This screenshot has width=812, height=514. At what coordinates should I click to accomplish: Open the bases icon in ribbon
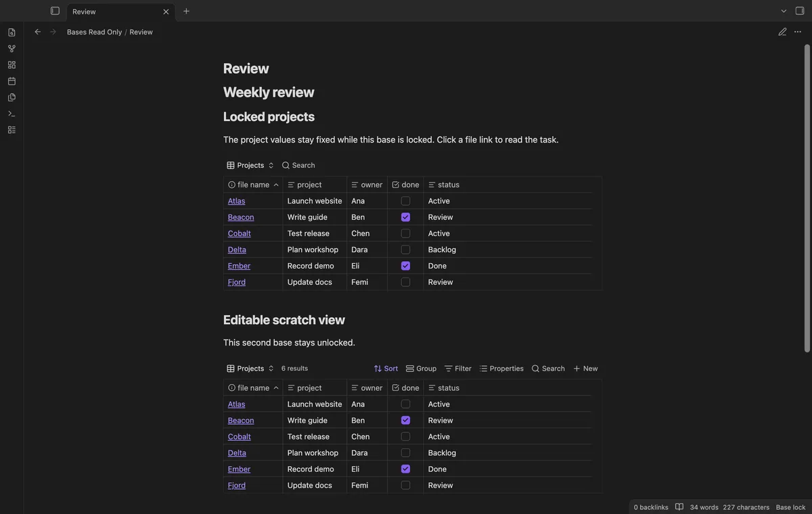[x=12, y=130]
